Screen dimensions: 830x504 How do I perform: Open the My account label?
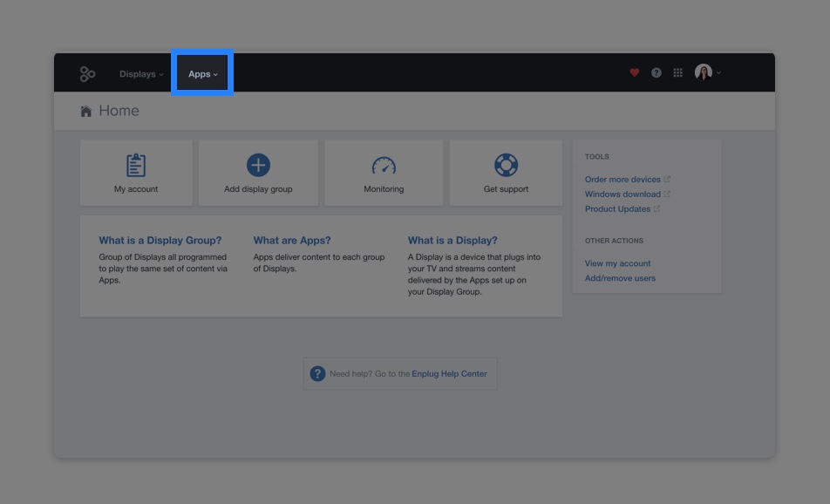tap(136, 189)
